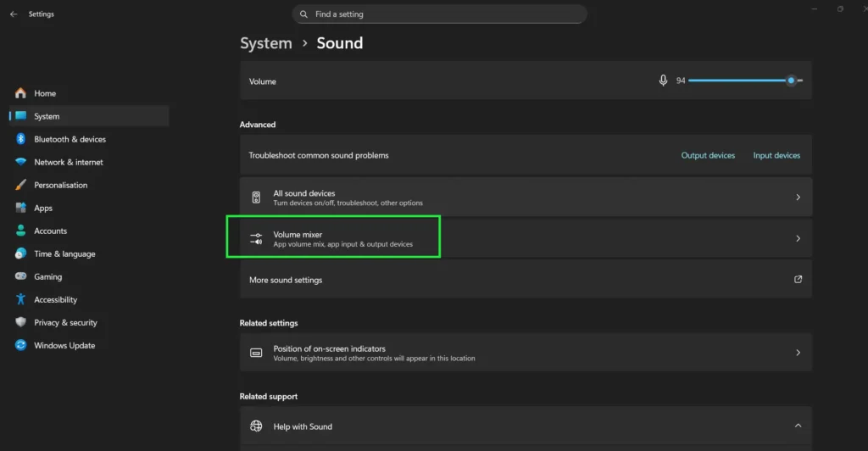Click the Network wifi icon
Image resolution: width=868 pixels, height=451 pixels.
(20, 162)
